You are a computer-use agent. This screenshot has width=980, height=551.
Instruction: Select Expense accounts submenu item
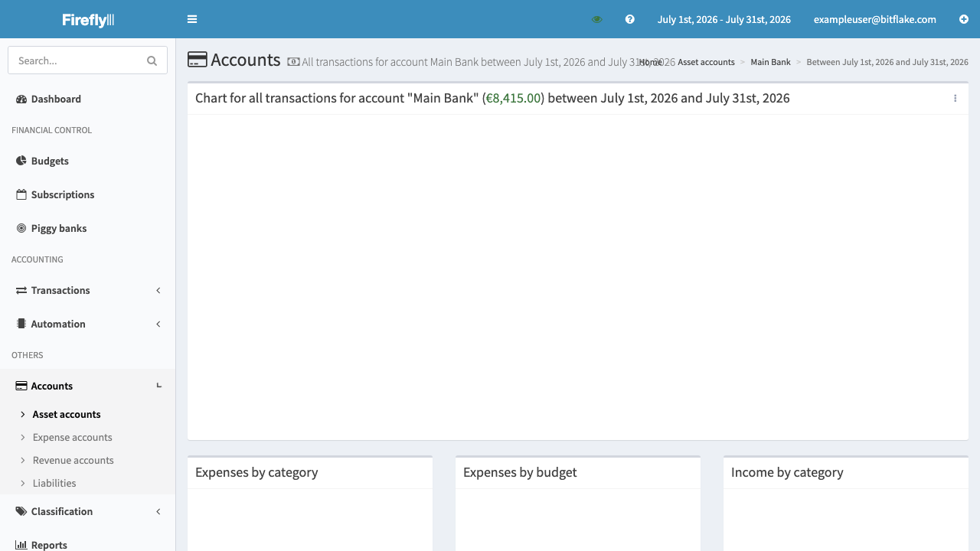73,437
